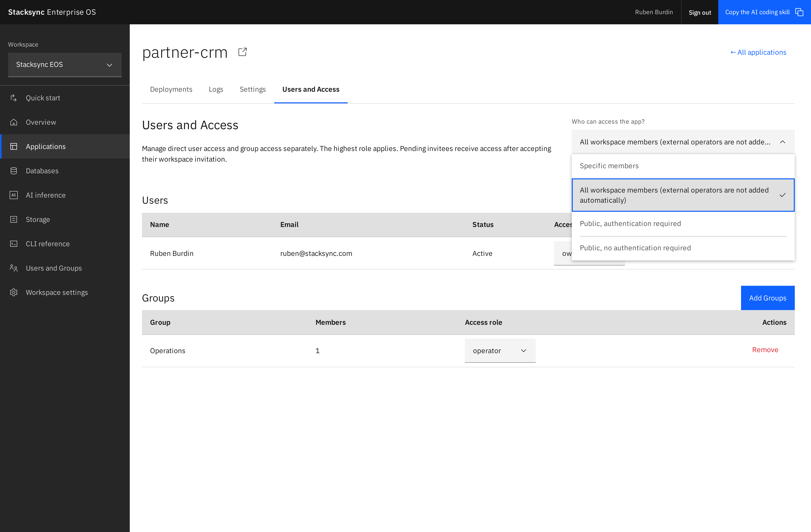The height and width of the screenshot is (532, 811).
Task: Switch to the Logs tab
Action: [x=216, y=90]
